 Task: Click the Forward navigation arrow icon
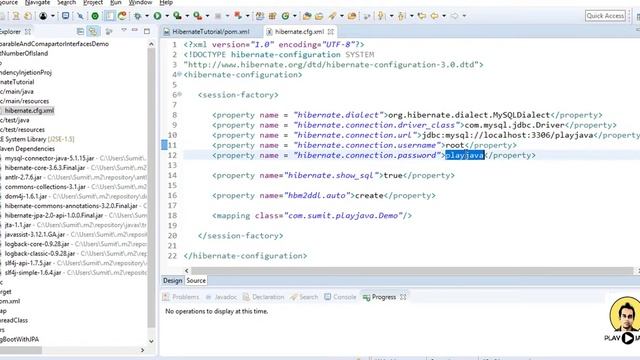[x=454, y=16]
